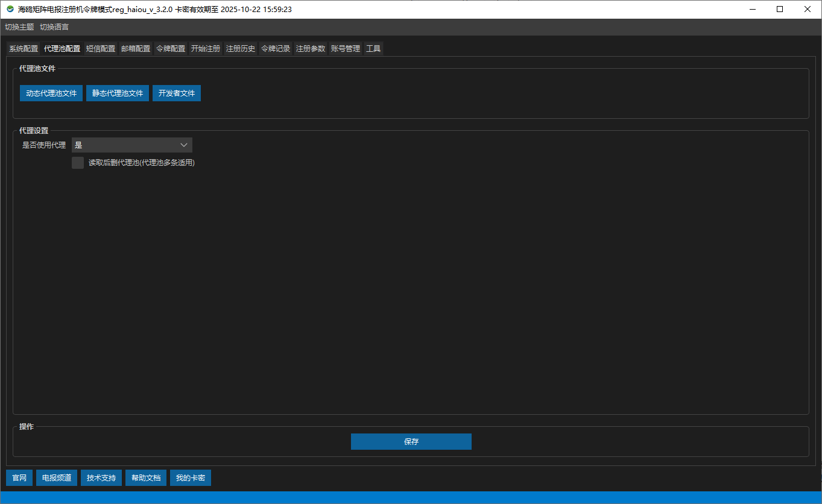The image size is (822, 504).
Task: Go to the 邮箱配置 tab
Action: [136, 49]
